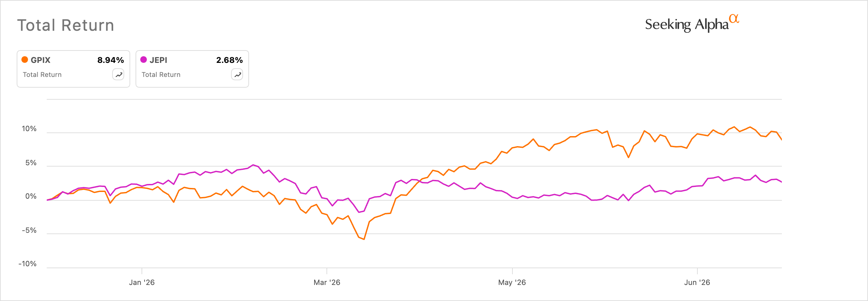Click the -10% y-axis label
Image resolution: width=868 pixels, height=301 pixels.
[x=27, y=264]
